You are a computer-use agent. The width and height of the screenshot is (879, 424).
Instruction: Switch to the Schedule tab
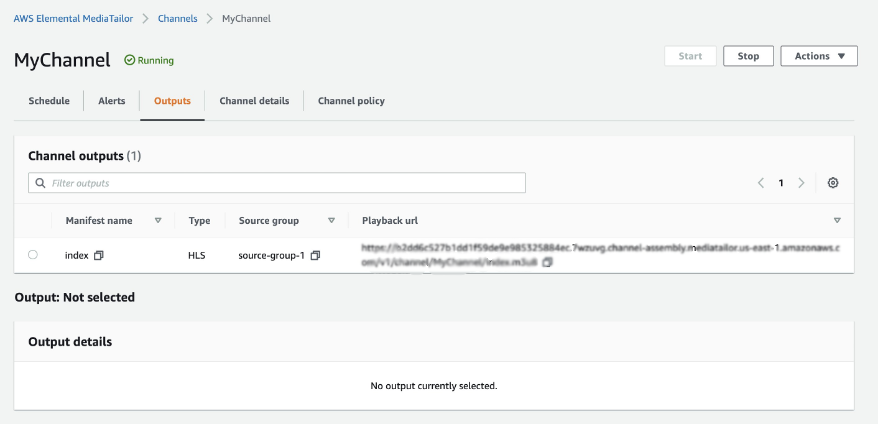click(x=49, y=101)
